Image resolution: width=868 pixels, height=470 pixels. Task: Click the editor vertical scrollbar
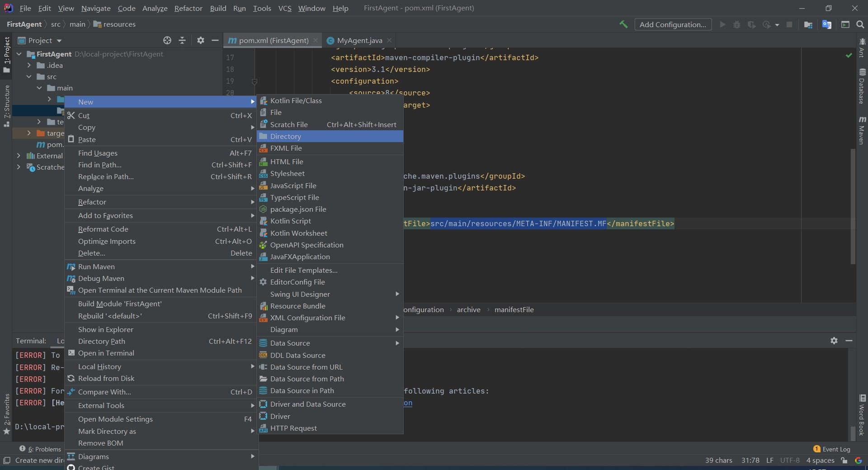tap(853, 206)
